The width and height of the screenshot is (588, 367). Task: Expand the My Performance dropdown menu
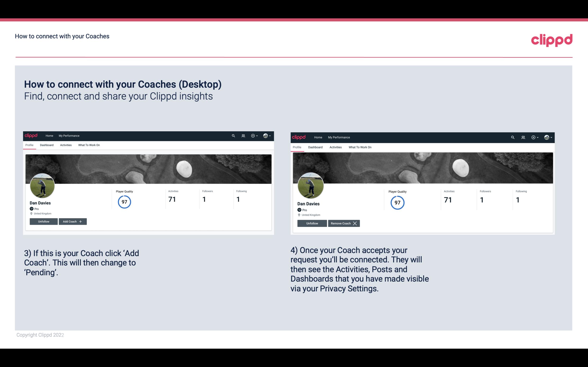pos(69,135)
